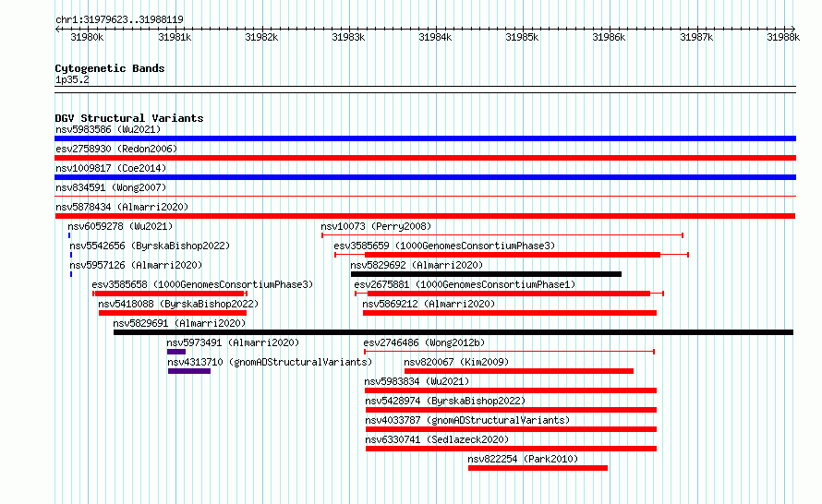Image resolution: width=822 pixels, height=504 pixels.
Task: Open nsv10073 (Perry2008) label
Action: point(376,226)
